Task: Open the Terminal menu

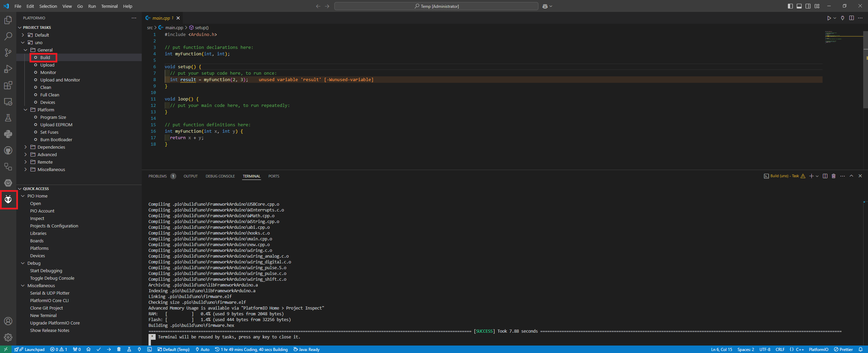Action: click(109, 6)
